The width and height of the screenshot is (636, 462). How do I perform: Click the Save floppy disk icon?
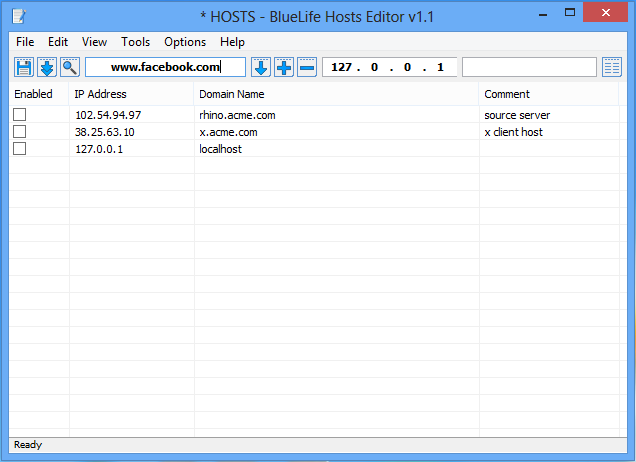click(24, 67)
